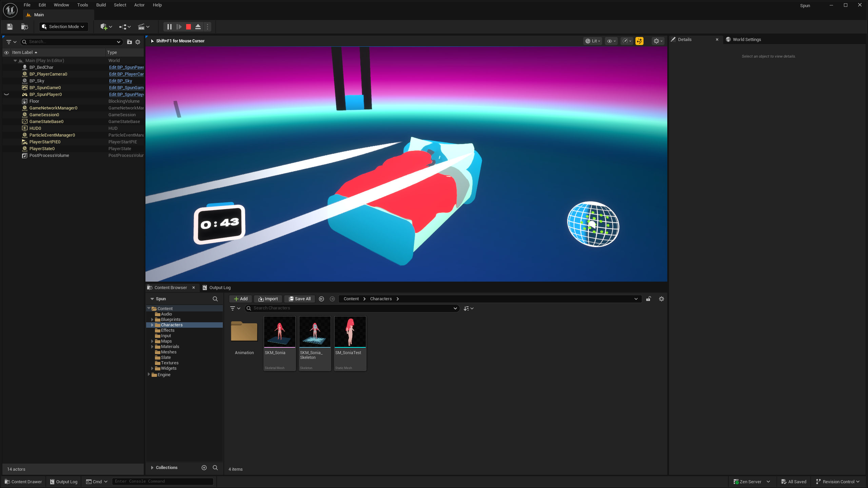Switch to the World Settings tab
This screenshot has height=488, width=868.
[746, 40]
